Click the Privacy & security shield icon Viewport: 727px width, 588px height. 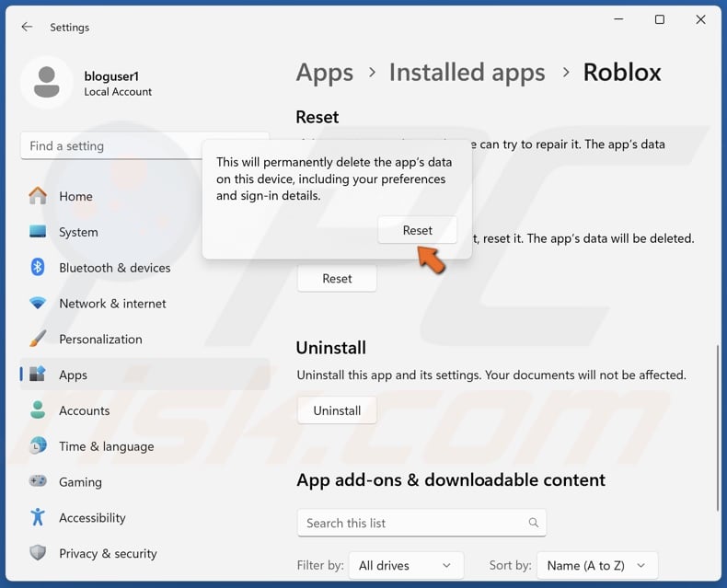pyautogui.click(x=38, y=553)
